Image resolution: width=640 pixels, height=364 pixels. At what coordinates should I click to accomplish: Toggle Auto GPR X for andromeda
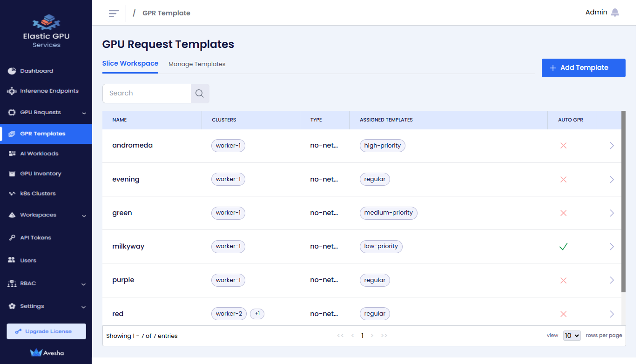[563, 146]
